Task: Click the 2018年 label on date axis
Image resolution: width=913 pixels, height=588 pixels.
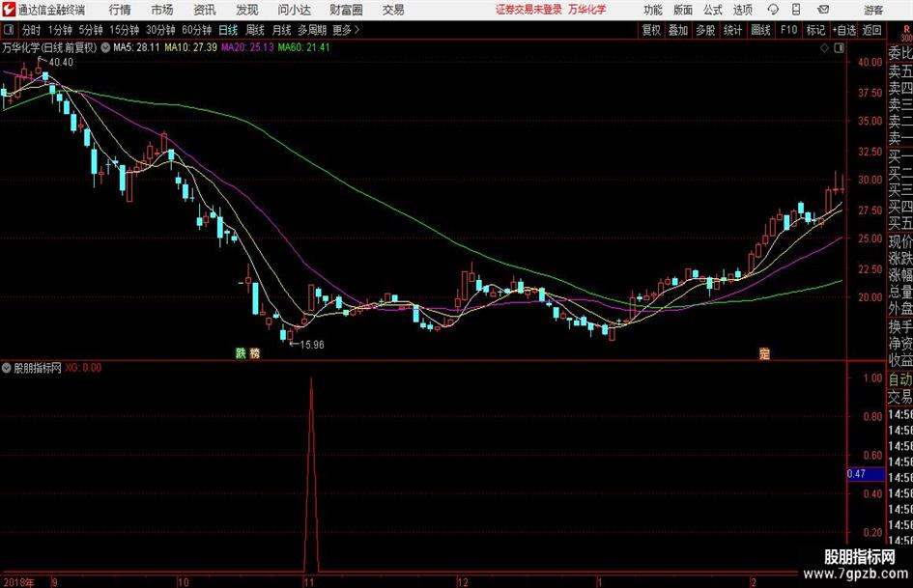Action: [x=18, y=582]
